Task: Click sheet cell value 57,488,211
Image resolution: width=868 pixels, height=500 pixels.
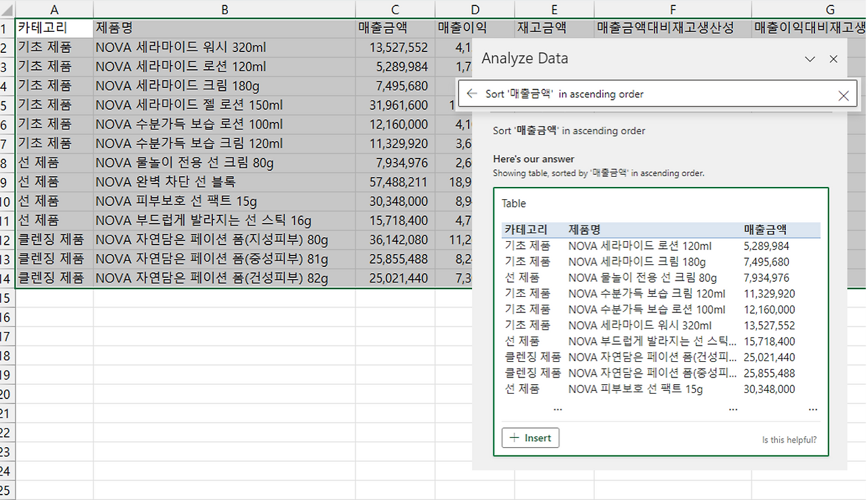Action: 395,182
